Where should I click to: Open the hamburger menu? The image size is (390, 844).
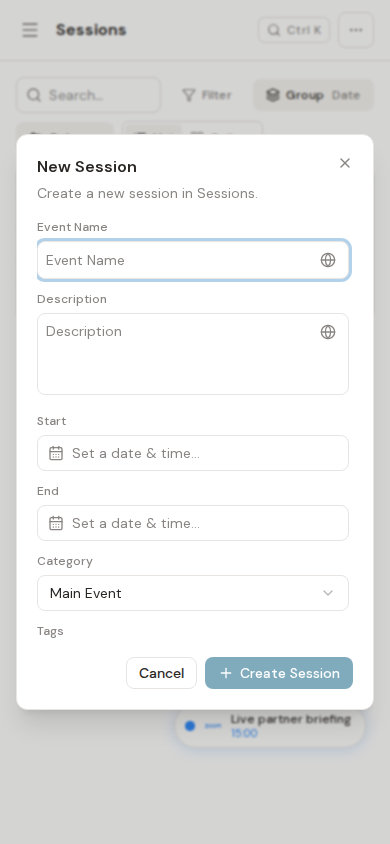pyautogui.click(x=30, y=30)
